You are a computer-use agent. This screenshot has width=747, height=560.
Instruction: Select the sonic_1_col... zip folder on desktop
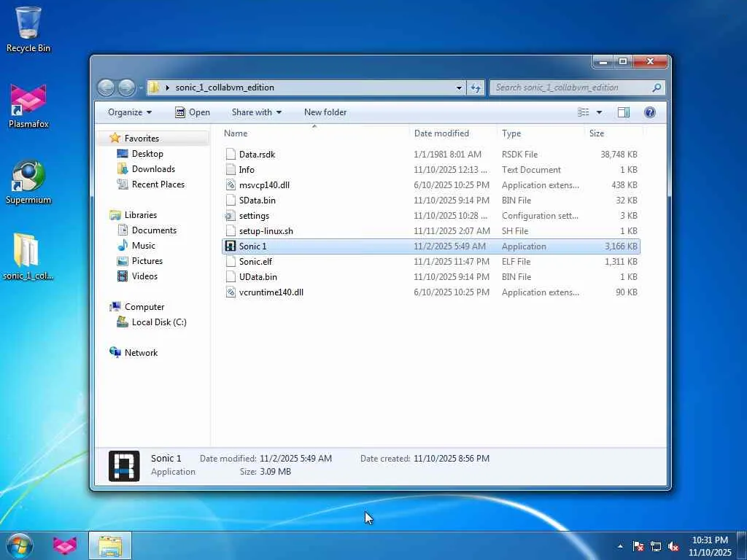point(28,256)
